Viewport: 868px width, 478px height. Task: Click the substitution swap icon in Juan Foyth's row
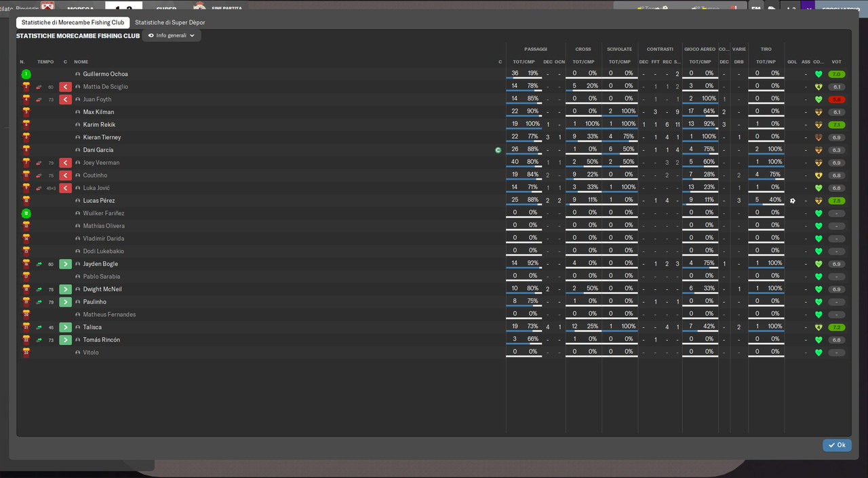(39, 100)
